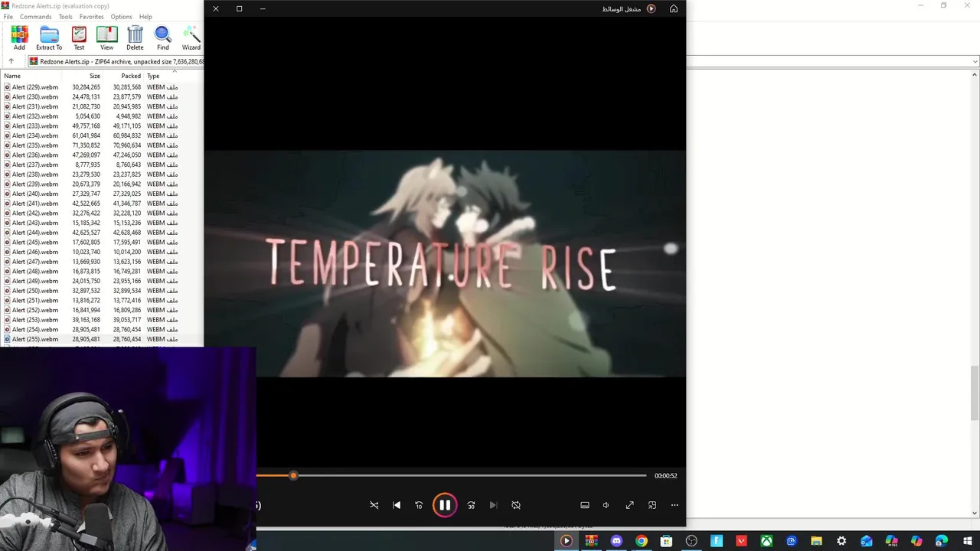980x551 pixels.
Task: Open the Favorites menu in WinRAR
Action: coord(92,17)
